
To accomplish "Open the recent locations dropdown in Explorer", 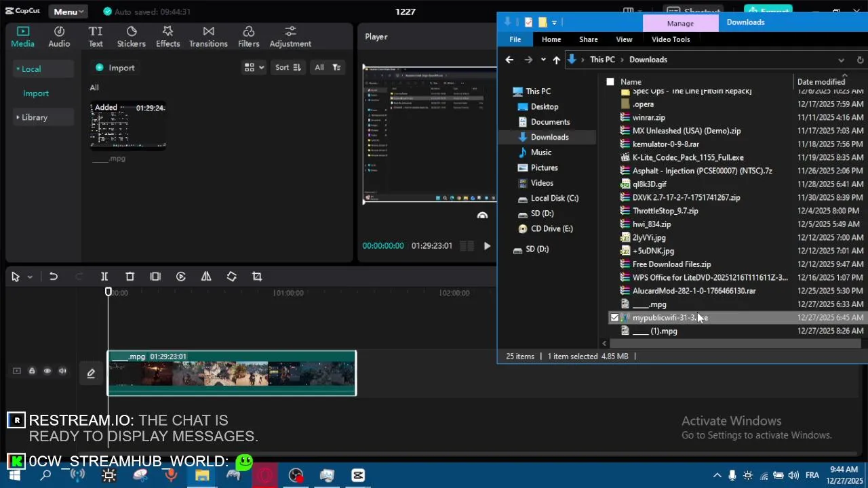I will click(x=543, y=60).
